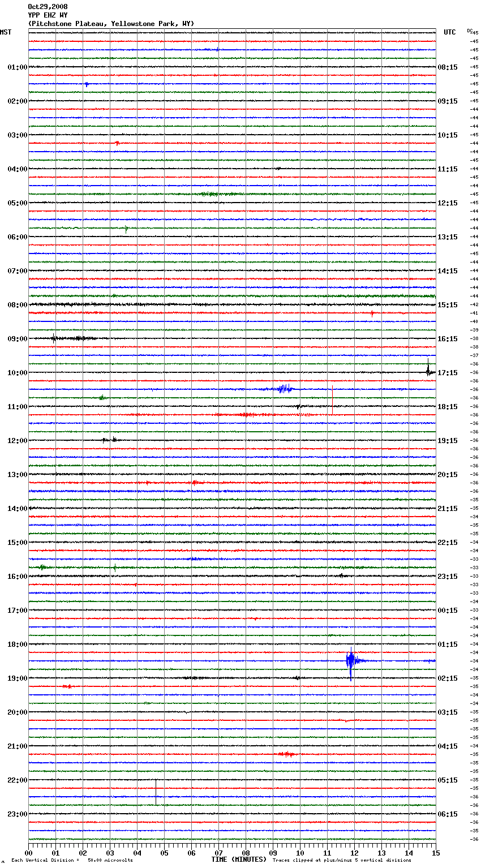Select the 02:00 MST row label
Image resolution: width=481 pixels, height=868 pixels.
click(18, 101)
